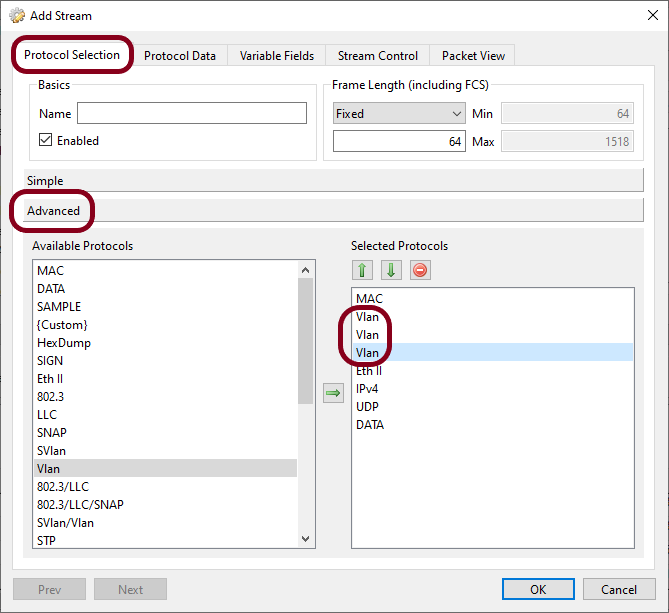The image size is (669, 613).
Task: Select SAMPLE in Available Protocols
Action: [x=166, y=307]
